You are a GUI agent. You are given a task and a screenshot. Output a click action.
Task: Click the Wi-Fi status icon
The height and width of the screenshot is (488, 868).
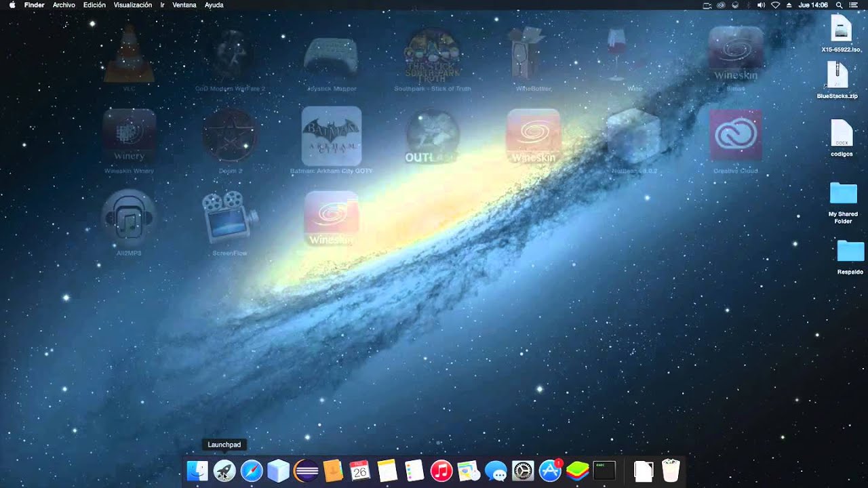tap(775, 5)
